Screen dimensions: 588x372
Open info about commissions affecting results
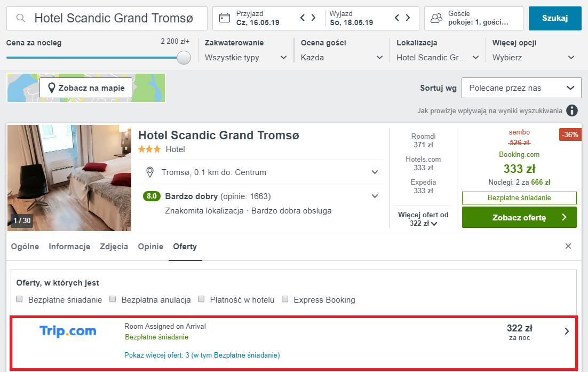tap(572, 110)
